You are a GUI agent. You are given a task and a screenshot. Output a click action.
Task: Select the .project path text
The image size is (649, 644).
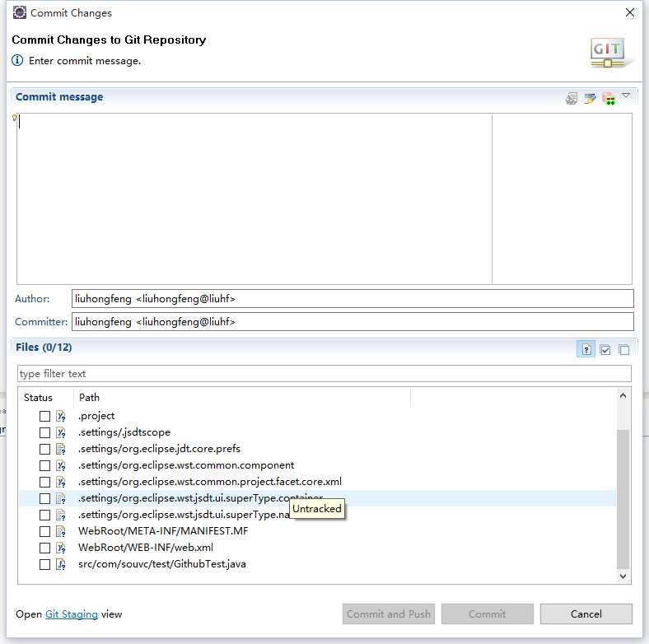pyautogui.click(x=96, y=416)
